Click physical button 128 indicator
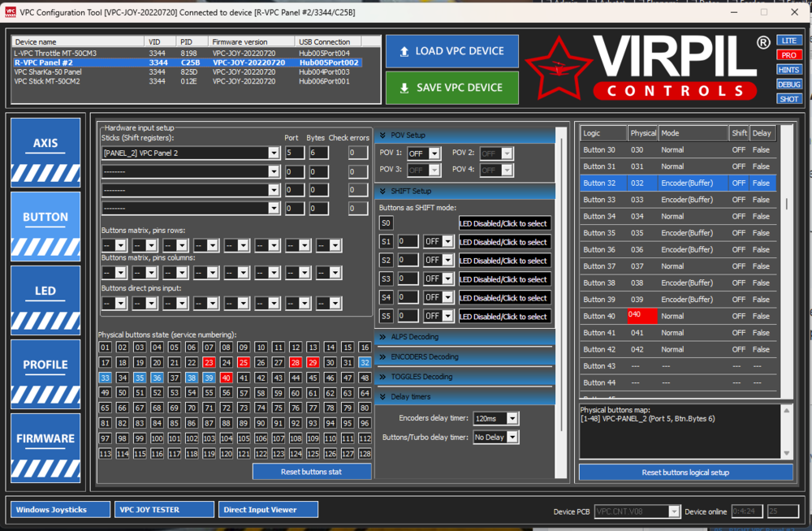 (365, 454)
